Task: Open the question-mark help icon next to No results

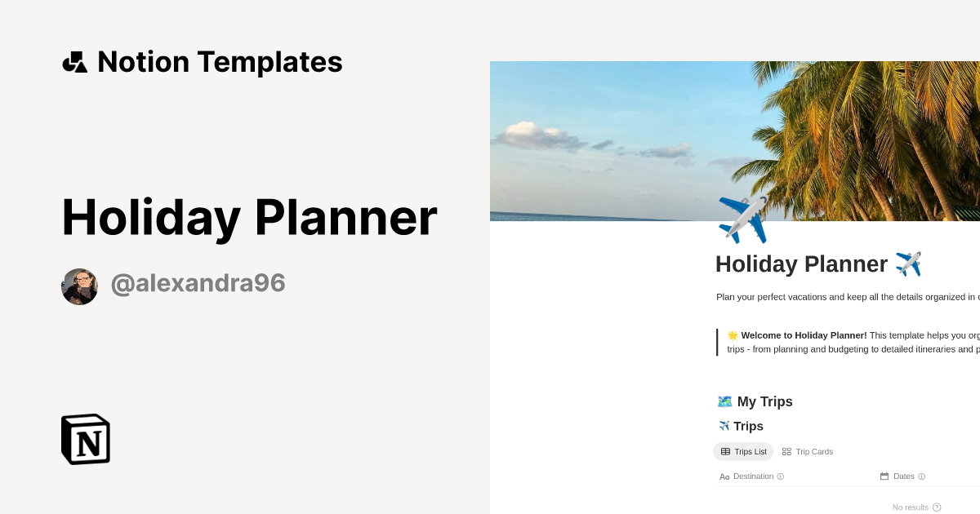Action: click(x=936, y=507)
